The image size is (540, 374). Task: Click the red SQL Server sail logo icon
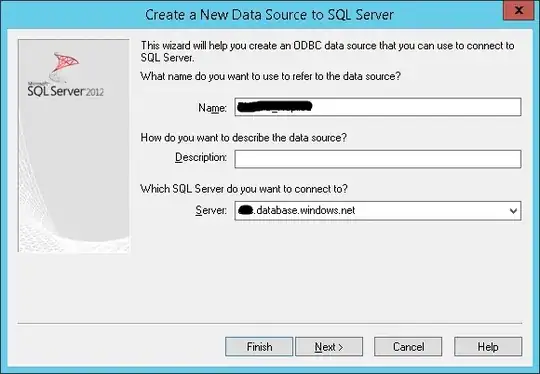(65, 63)
